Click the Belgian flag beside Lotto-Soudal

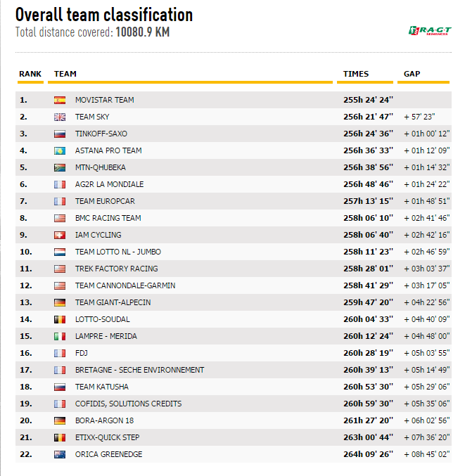point(60,319)
